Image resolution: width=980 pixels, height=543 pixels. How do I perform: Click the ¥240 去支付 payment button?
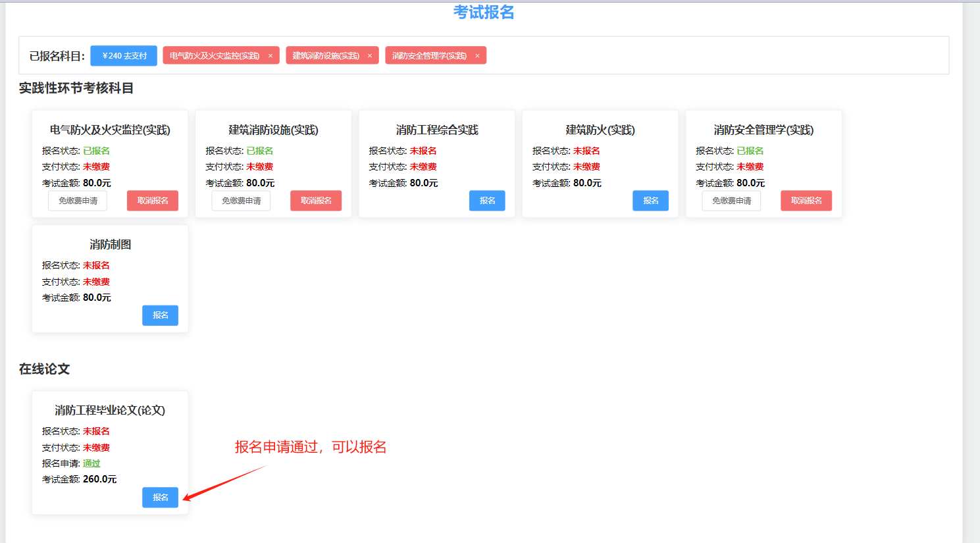[x=124, y=56]
